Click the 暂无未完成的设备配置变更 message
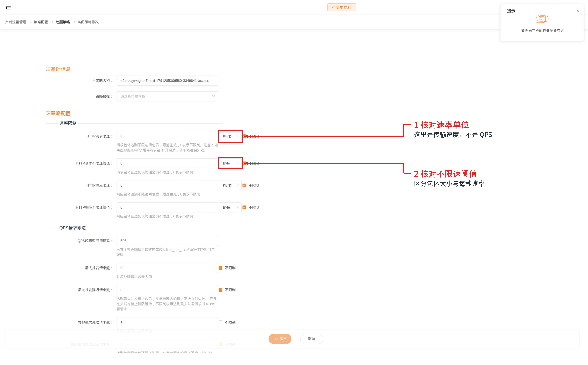The height and width of the screenshot is (365, 588). [x=542, y=31]
